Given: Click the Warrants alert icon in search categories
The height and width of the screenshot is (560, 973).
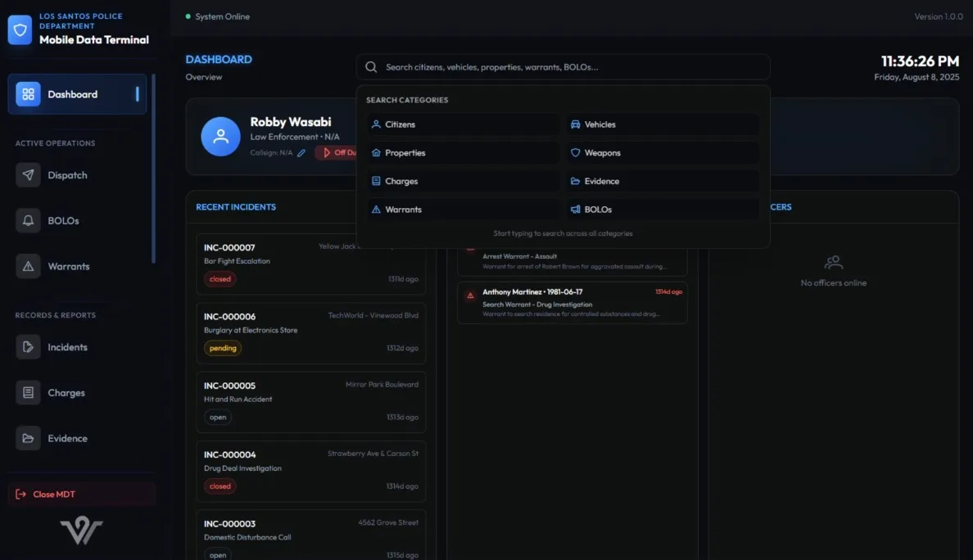Looking at the screenshot, I should 376,210.
